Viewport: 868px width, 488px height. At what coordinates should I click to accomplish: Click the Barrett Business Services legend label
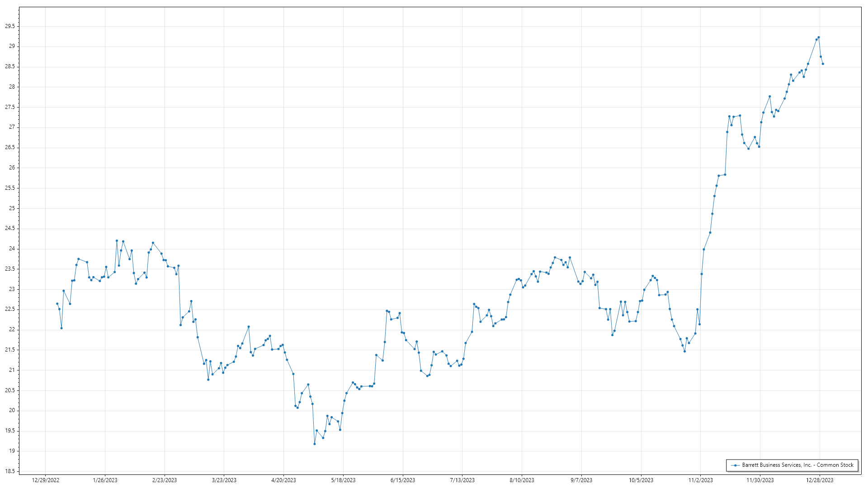(x=797, y=465)
